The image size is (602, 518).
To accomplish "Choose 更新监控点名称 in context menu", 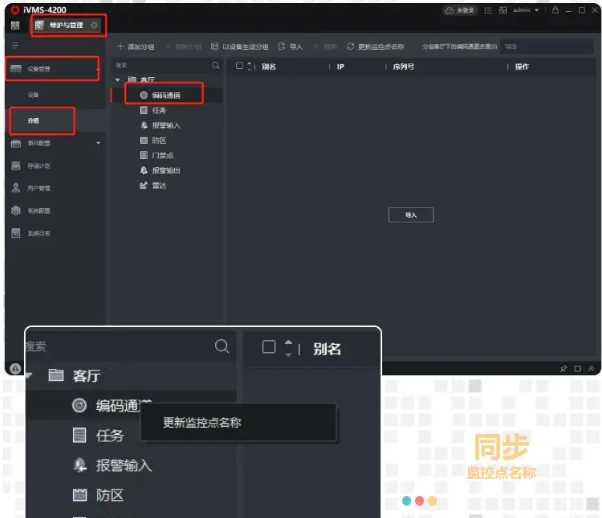I will click(202, 423).
